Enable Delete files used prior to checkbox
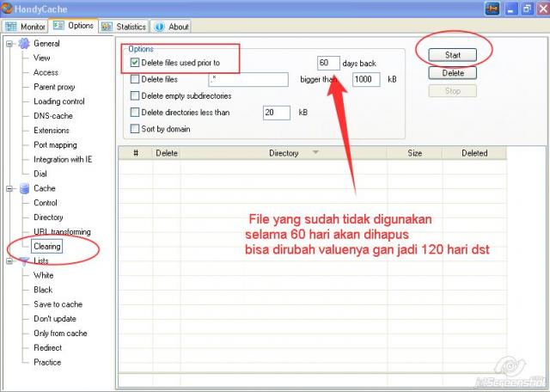This screenshot has height=392, width=550. click(x=135, y=63)
